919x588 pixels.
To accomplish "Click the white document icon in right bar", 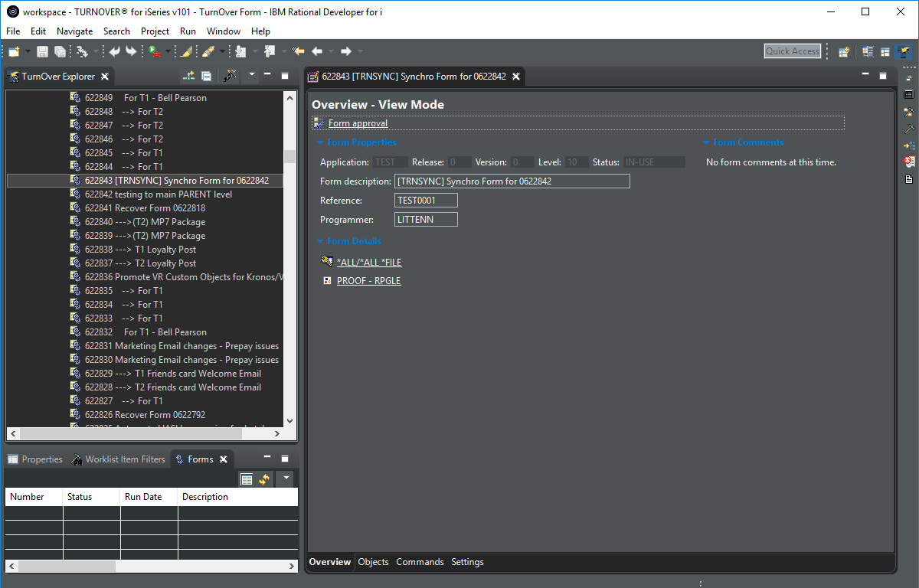I will pos(909,179).
